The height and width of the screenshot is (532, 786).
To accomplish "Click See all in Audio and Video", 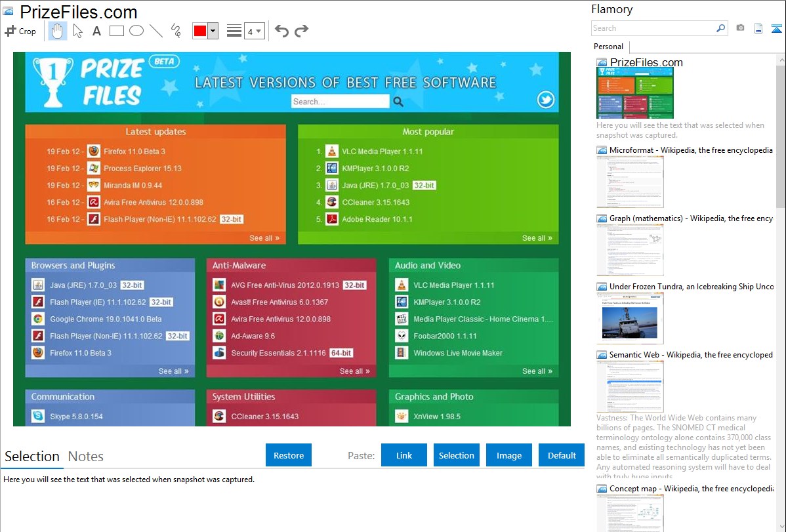I will (x=537, y=371).
